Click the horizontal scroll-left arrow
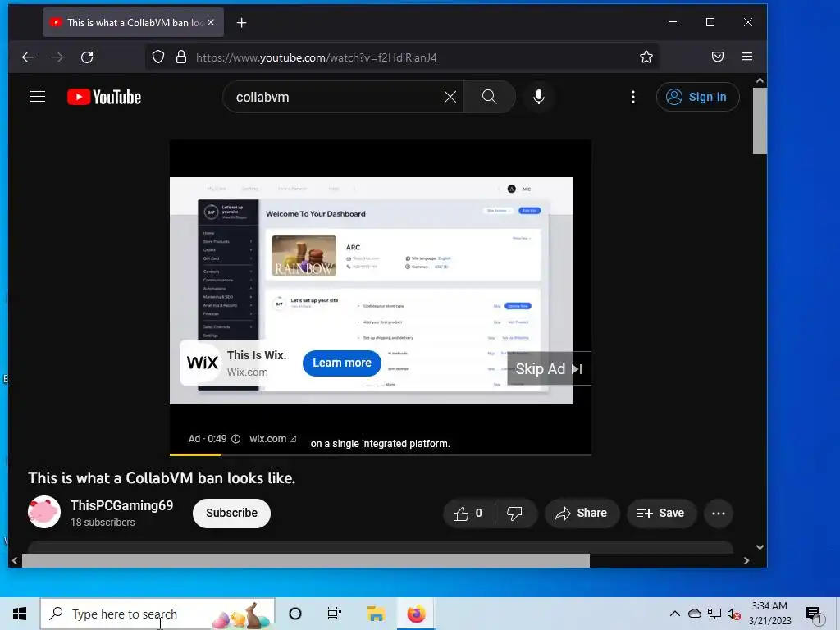Image resolution: width=840 pixels, height=630 pixels. 15,560
